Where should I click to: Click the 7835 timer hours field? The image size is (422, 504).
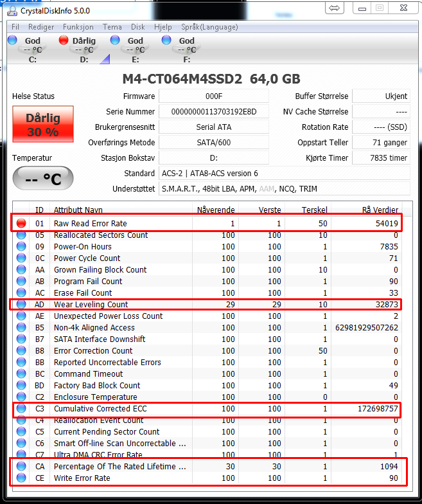pos(382,158)
